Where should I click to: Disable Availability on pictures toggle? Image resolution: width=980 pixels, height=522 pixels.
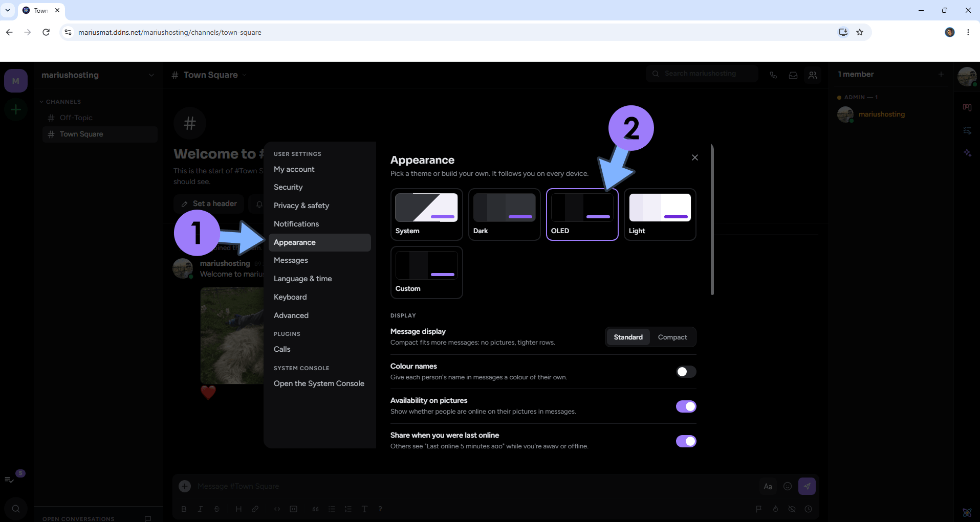pyautogui.click(x=686, y=406)
